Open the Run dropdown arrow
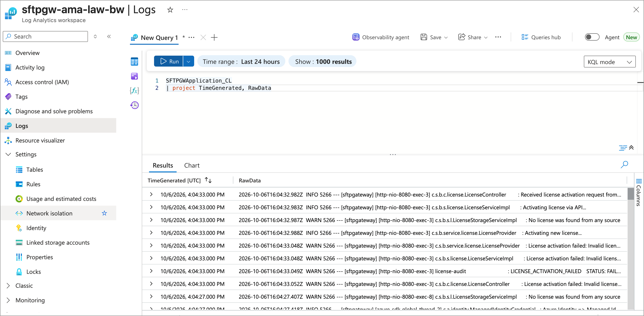The width and height of the screenshot is (644, 316). (x=188, y=62)
